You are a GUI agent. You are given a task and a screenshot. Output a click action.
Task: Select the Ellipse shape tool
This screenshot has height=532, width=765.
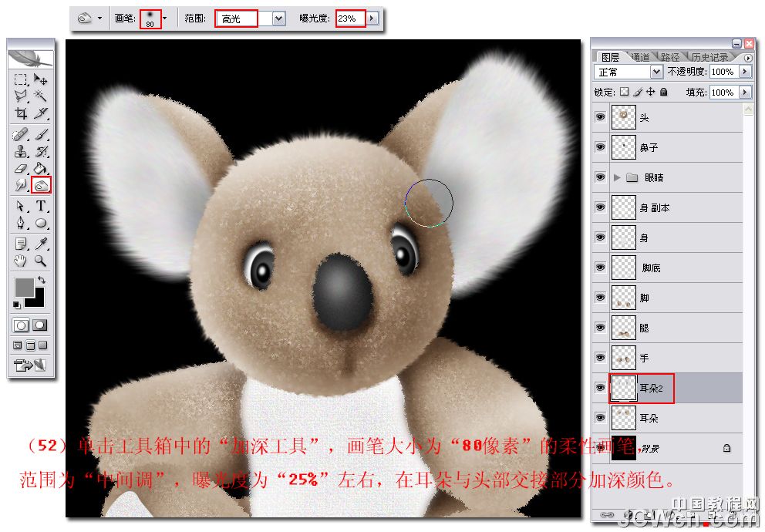point(41,224)
